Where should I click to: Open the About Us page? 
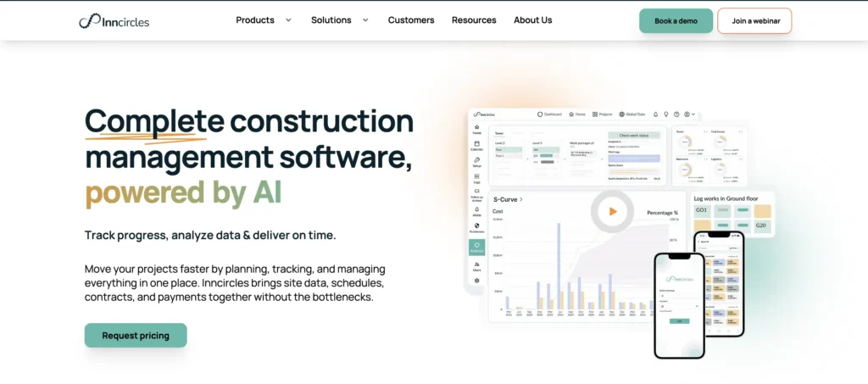[532, 19]
